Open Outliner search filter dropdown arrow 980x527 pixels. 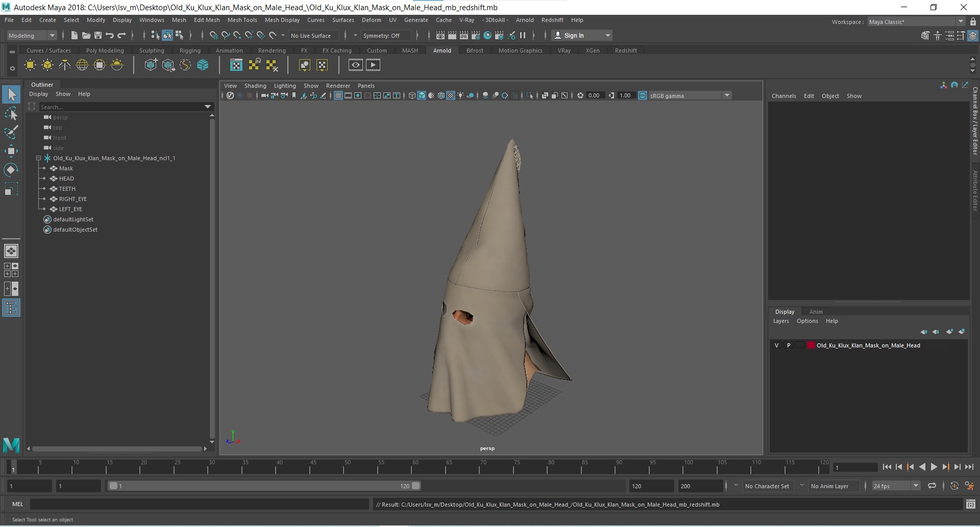click(x=208, y=107)
